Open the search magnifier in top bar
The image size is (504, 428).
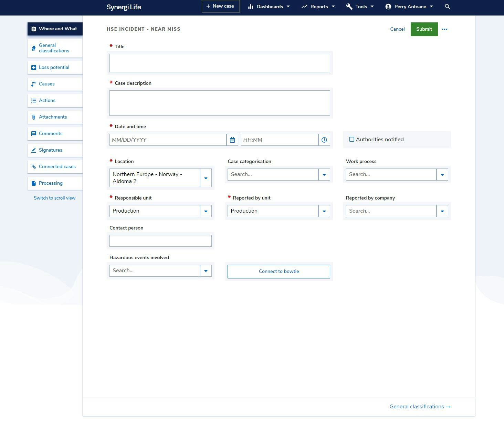(x=447, y=7)
